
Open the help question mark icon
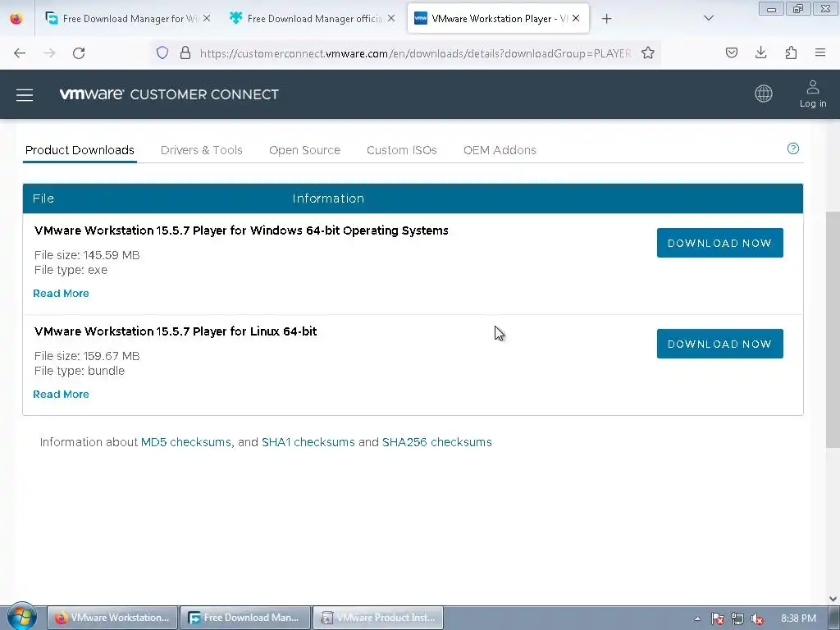[x=793, y=148]
